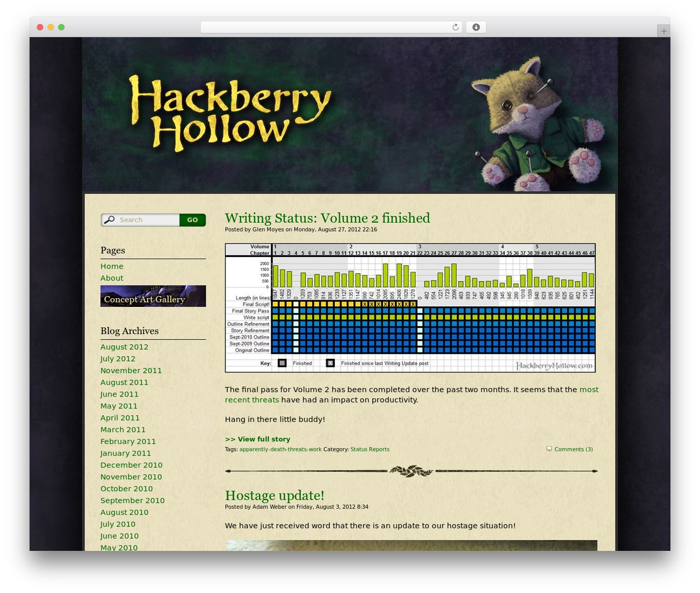This screenshot has width=700, height=593.
Task: Open the October 2010 archive
Action: click(126, 489)
